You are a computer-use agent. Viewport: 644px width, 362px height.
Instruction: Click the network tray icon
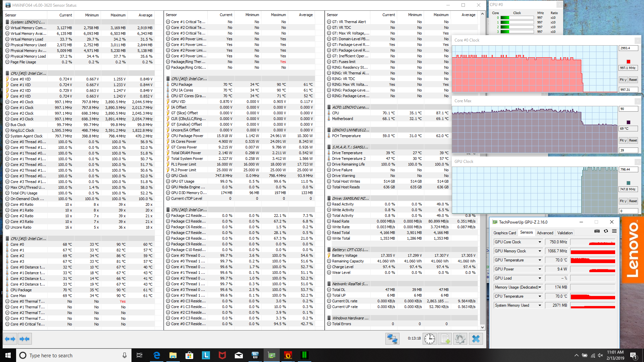pos(593,355)
